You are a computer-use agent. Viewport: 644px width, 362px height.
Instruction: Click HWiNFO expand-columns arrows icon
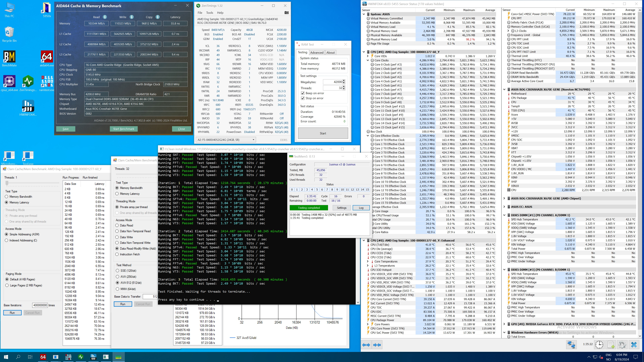pyautogui.click(x=366, y=345)
